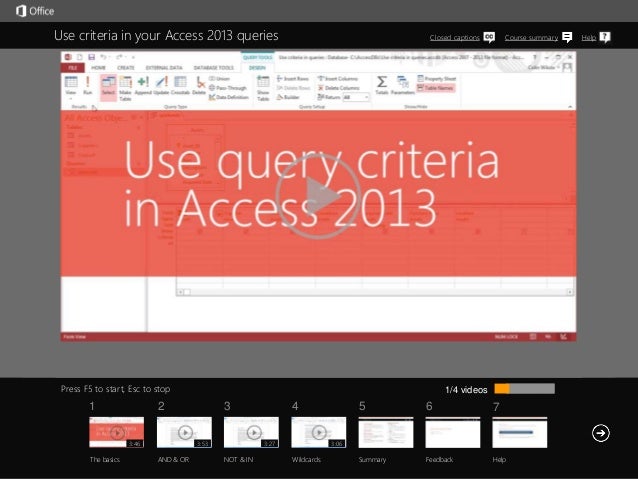Image resolution: width=638 pixels, height=479 pixels.
Task: Click the closed captions CC icon
Action: pos(489,37)
